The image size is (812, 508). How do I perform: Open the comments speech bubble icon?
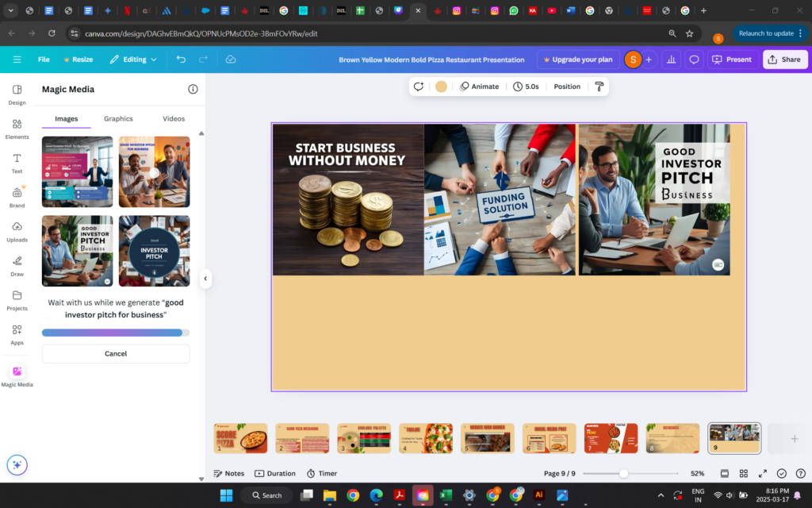694,60
